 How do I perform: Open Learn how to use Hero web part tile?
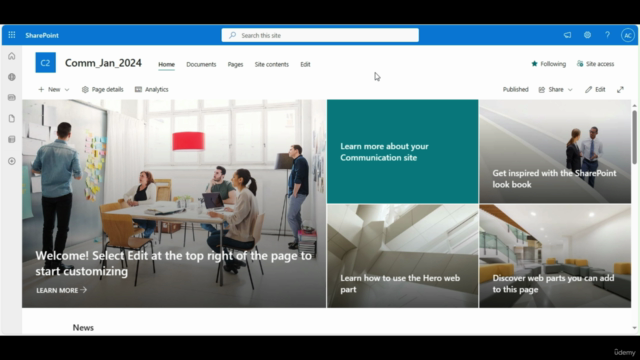point(402,256)
